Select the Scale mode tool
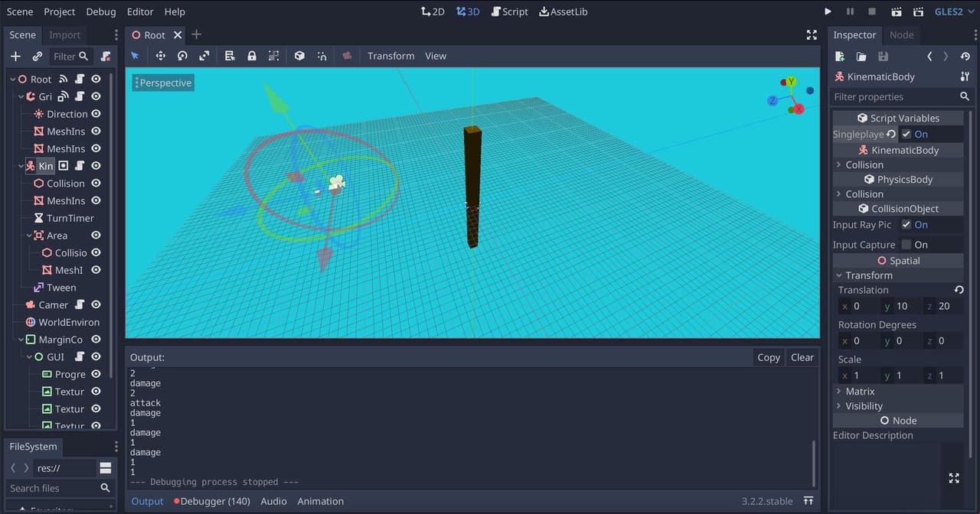980x514 pixels. pyautogui.click(x=204, y=56)
